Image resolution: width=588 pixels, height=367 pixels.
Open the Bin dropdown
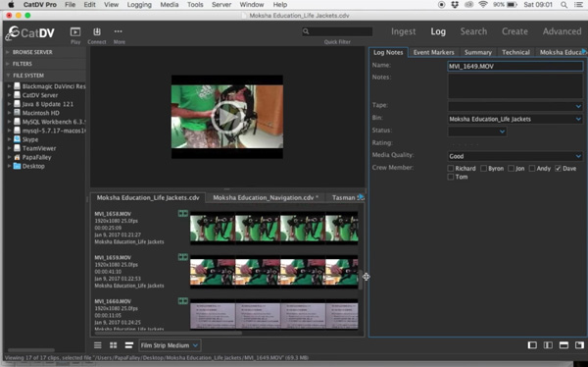tap(578, 119)
